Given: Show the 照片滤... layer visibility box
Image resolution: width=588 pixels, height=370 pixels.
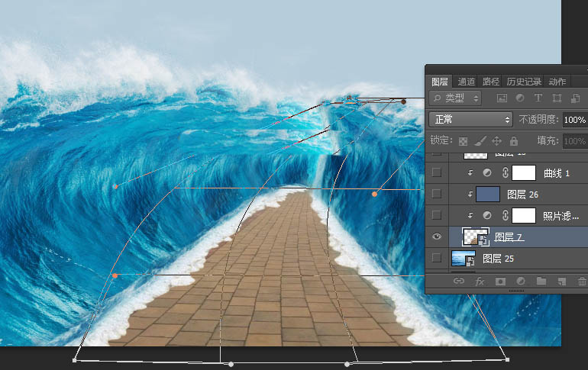Looking at the screenshot, I should coord(437,215).
